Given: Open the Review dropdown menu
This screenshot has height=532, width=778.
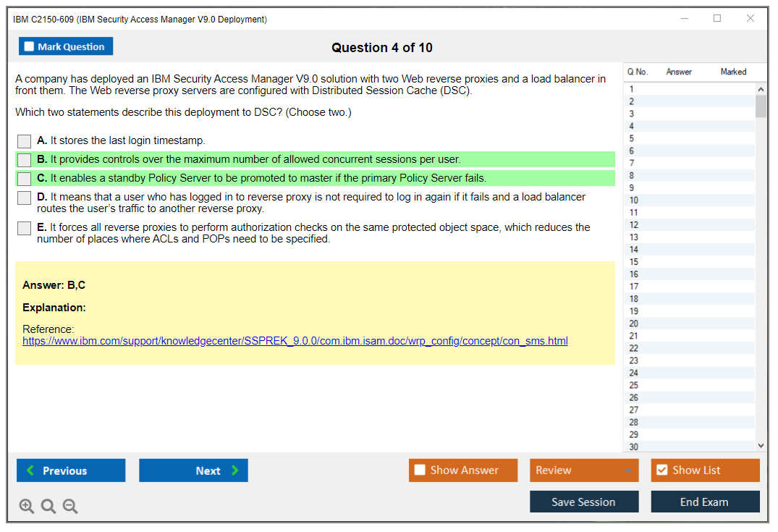Looking at the screenshot, I should 583,470.
